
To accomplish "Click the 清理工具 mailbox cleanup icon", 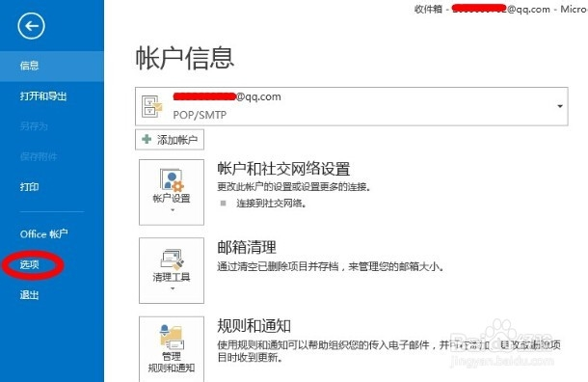I will click(x=173, y=259).
